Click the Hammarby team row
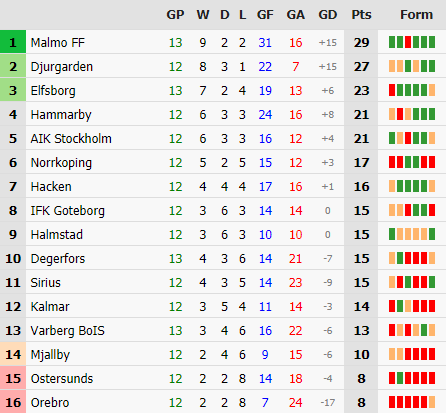The image size is (446, 413). tap(223, 115)
